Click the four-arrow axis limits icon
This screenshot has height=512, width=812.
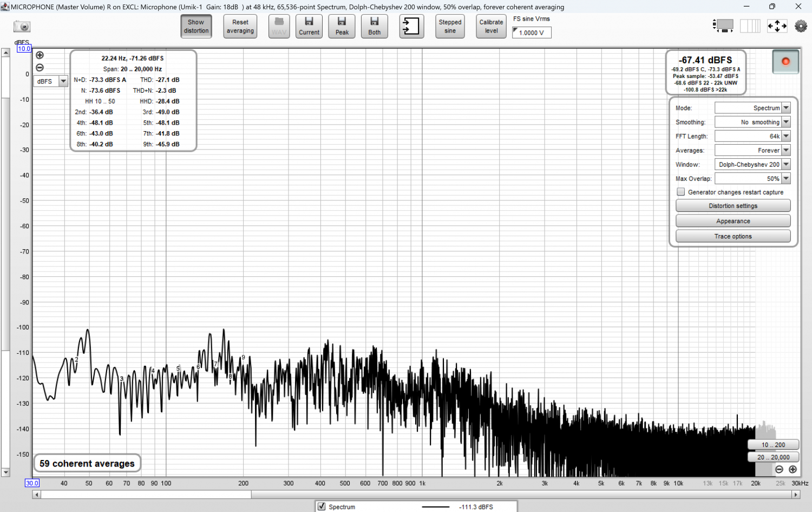[x=777, y=25]
